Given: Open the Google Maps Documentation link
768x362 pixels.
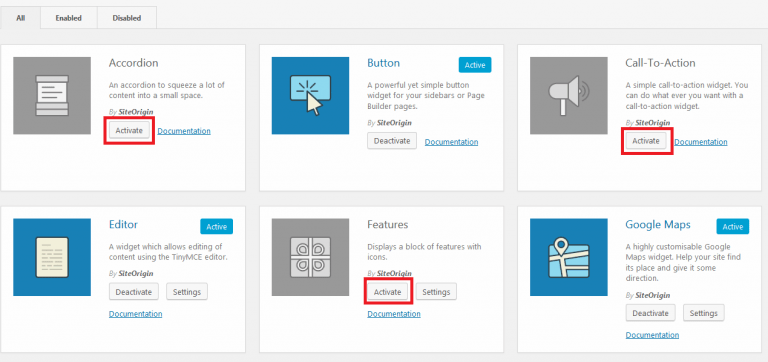Looking at the screenshot, I should tap(652, 335).
